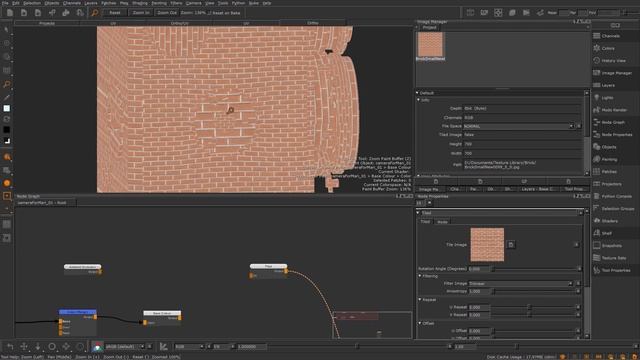The height and width of the screenshot is (360, 640).
Task: Collapse the Filtering section
Action: point(420,276)
